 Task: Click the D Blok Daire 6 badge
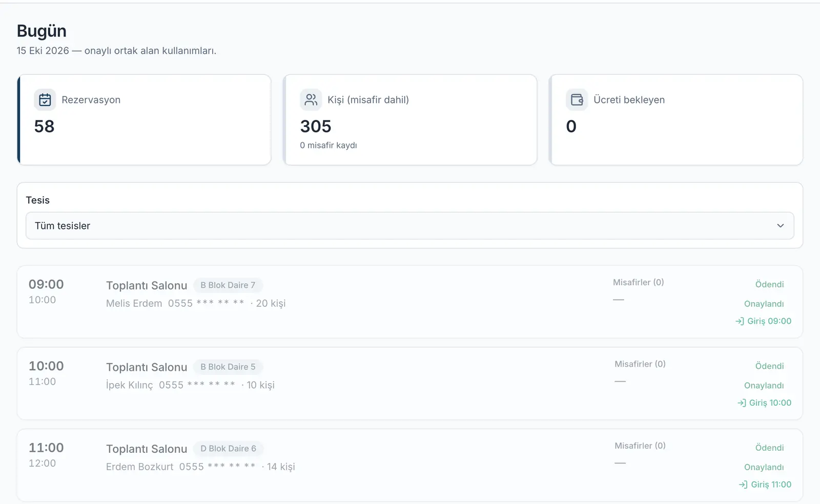click(x=228, y=449)
